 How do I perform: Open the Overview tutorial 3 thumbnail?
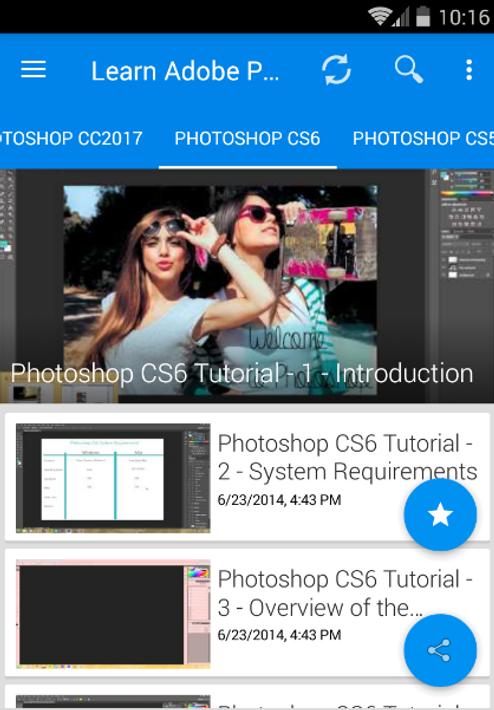point(113,614)
